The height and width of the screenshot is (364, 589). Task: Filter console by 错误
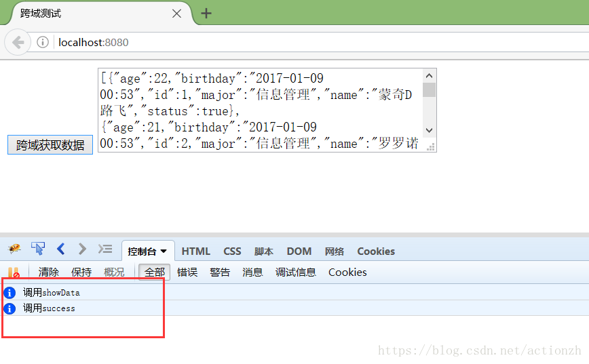coord(187,272)
